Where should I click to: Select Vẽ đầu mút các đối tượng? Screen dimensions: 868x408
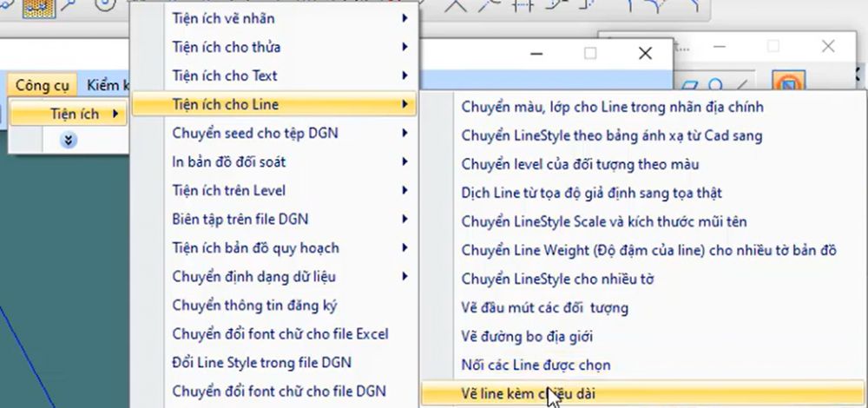coord(644,308)
